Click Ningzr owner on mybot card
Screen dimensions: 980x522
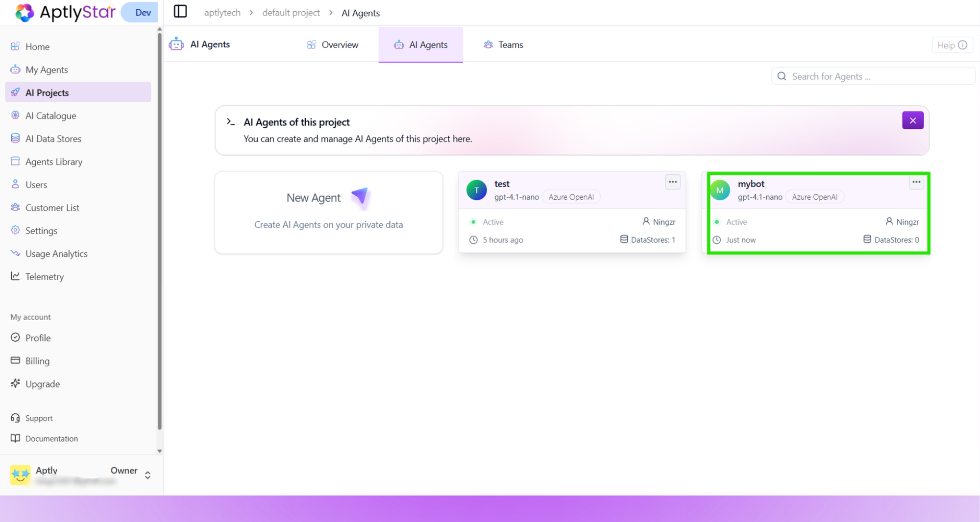tap(902, 222)
